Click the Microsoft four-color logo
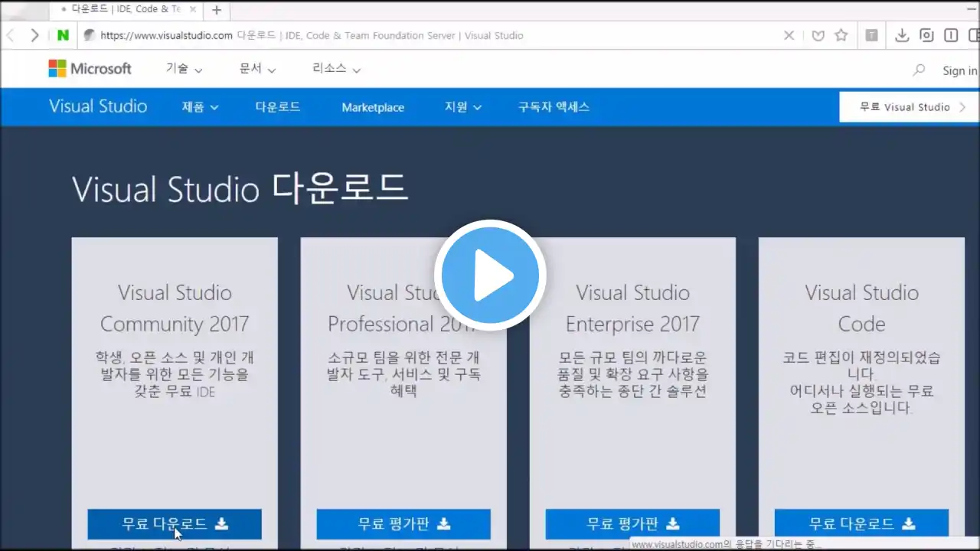 click(57, 69)
